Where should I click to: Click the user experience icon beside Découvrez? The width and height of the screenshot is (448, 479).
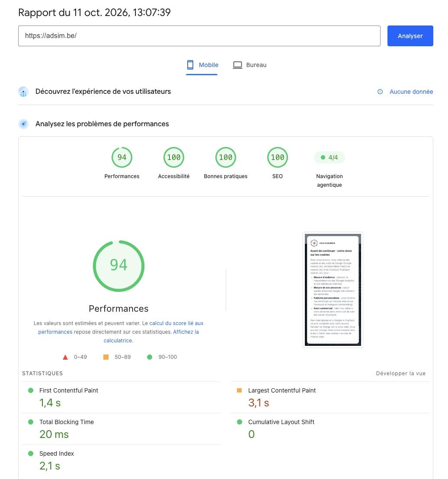pos(23,92)
